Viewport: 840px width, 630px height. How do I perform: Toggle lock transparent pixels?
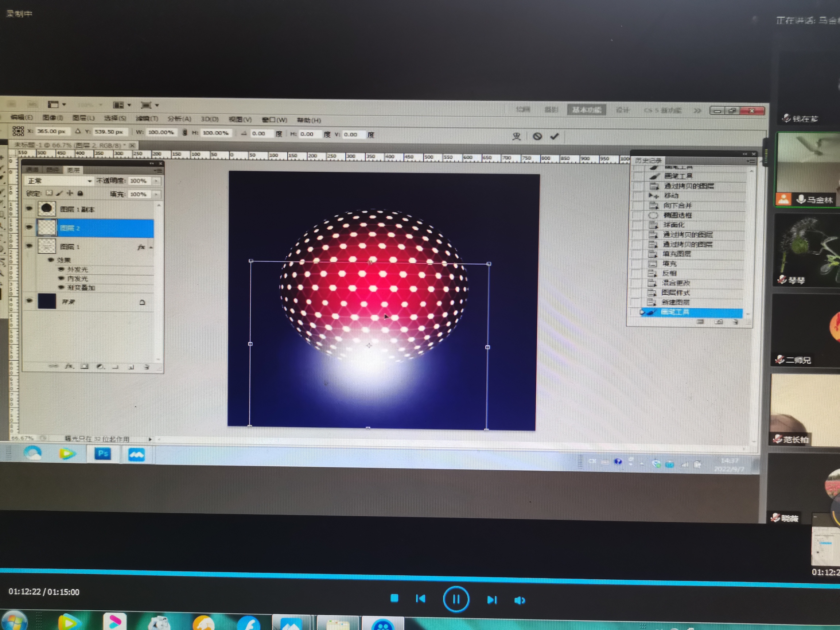49,193
